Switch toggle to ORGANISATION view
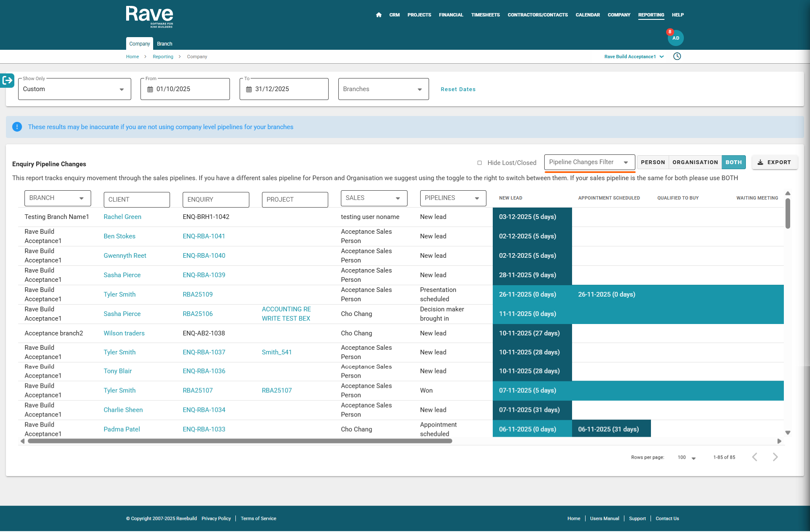Viewport: 810px width, 532px height. click(x=695, y=162)
